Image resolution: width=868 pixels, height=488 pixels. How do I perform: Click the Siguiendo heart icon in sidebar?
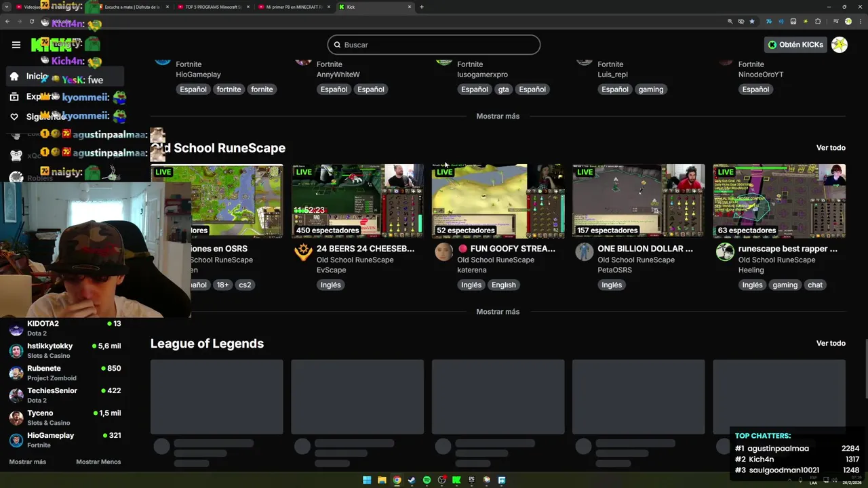14,117
